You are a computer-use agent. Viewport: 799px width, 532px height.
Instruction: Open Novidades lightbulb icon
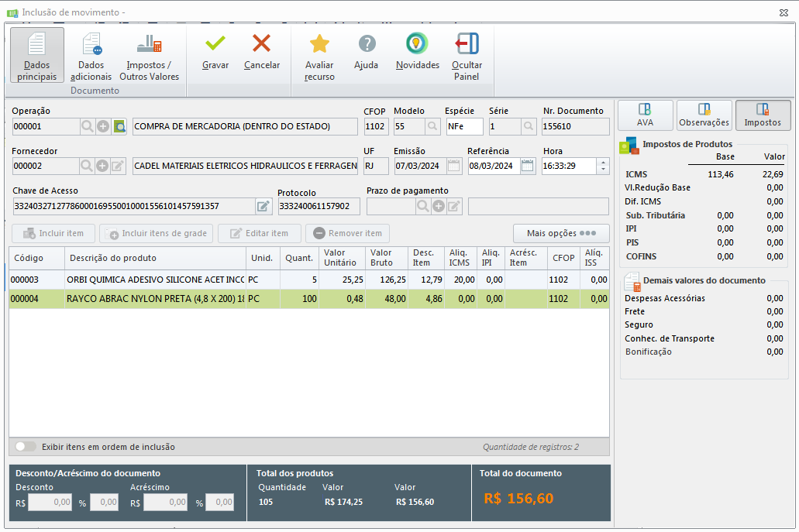[x=417, y=44]
